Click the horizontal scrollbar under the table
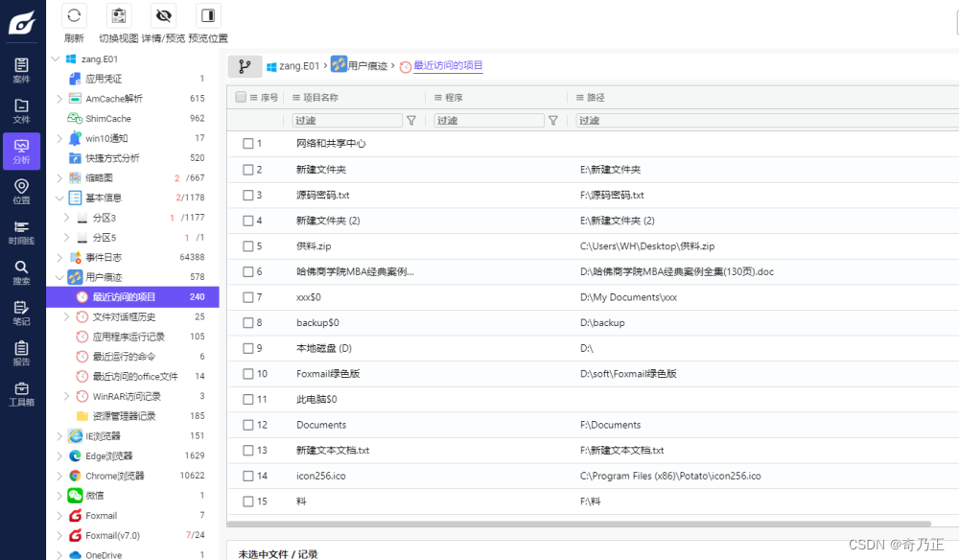Screen dimensions: 959x560 (579, 524)
